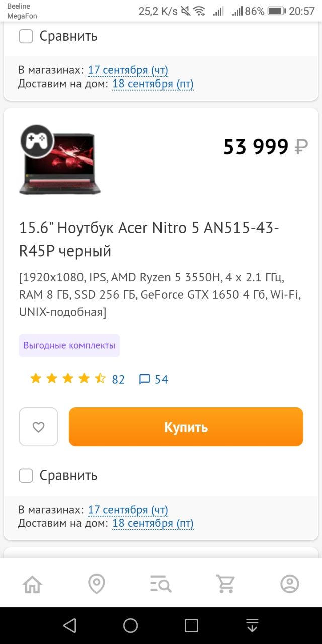Check Сравнить checkbox for Acer Nitro 5
The width and height of the screenshot is (322, 644).
[x=26, y=475]
